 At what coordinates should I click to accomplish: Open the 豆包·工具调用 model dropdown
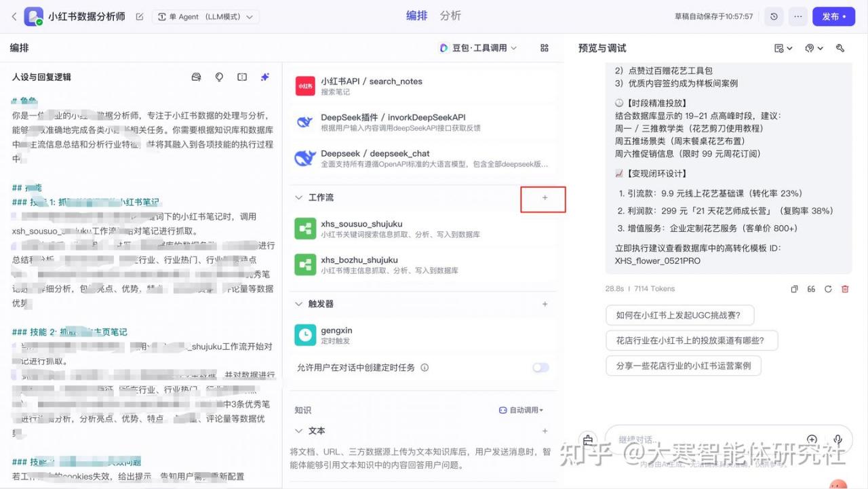click(478, 48)
